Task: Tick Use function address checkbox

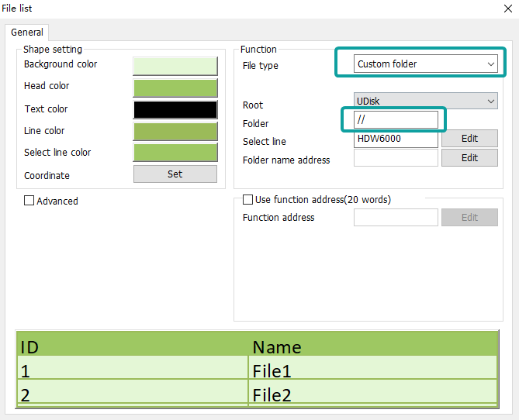Action: coord(248,200)
